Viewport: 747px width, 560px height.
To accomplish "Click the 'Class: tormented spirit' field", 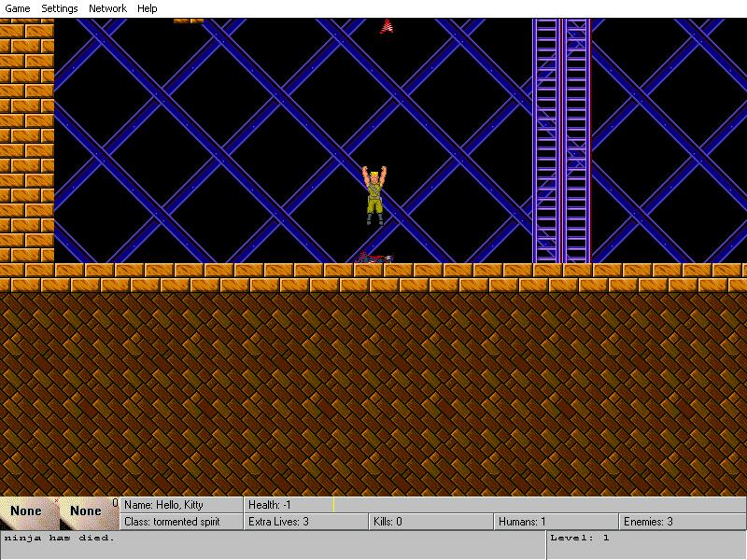I will pos(181,522).
